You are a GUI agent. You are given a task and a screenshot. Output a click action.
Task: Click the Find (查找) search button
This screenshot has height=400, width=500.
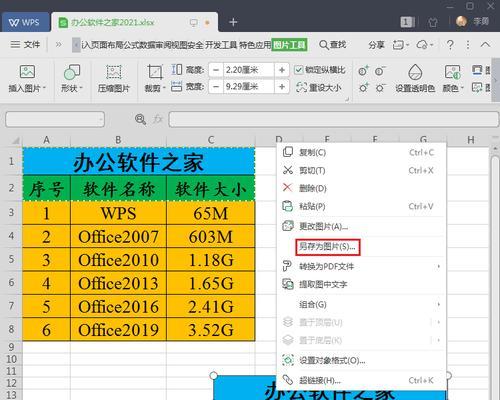[333, 45]
